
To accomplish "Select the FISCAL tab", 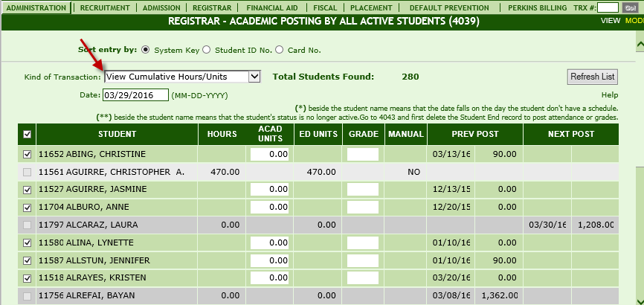I will [325, 7].
